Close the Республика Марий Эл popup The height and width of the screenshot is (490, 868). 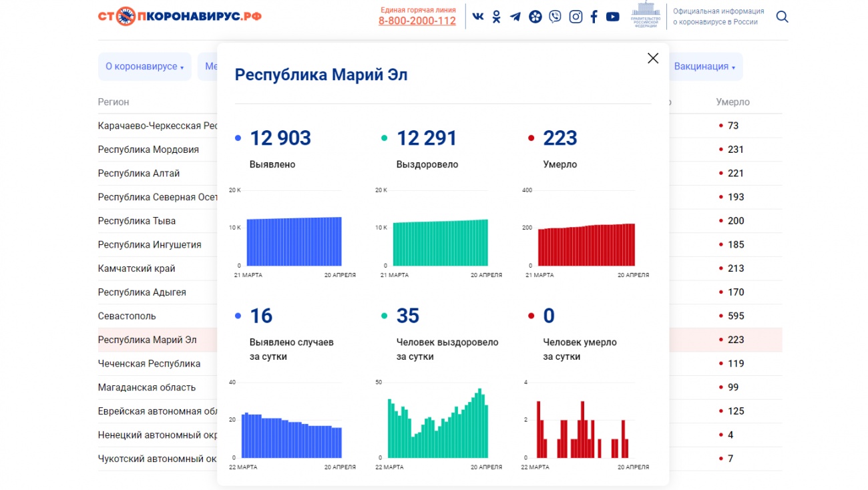(x=653, y=58)
